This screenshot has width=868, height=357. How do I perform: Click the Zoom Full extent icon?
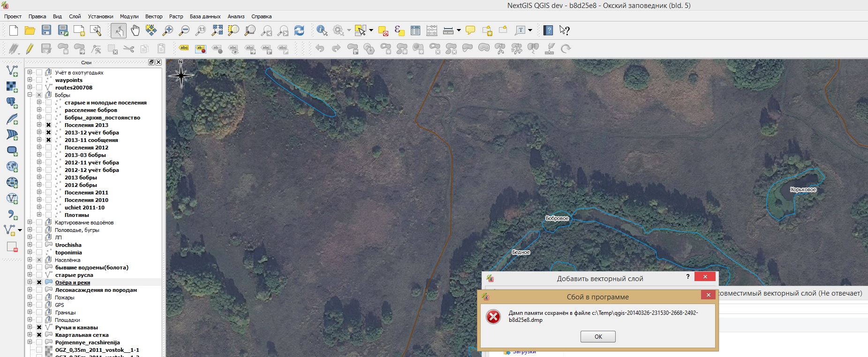217,31
